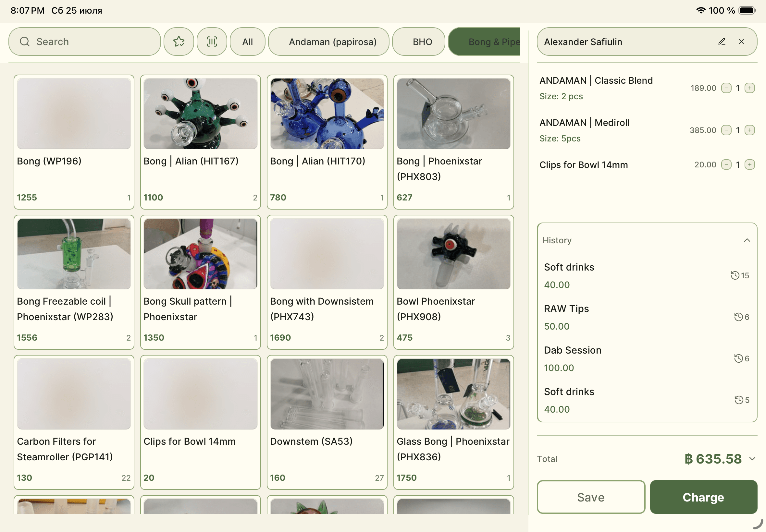
Task: Expand the Total breakdown chevron
Action: click(752, 459)
